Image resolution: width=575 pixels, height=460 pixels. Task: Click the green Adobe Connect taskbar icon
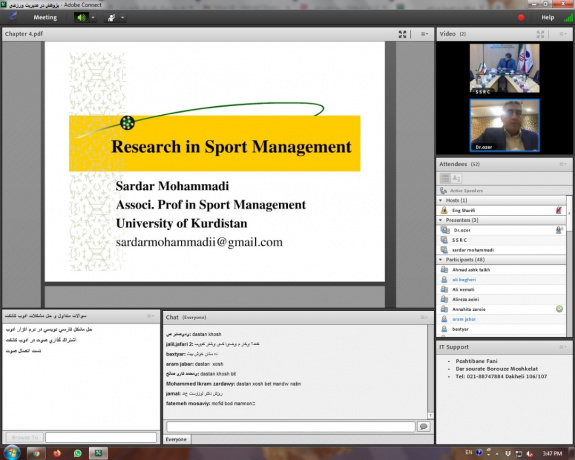(98, 453)
